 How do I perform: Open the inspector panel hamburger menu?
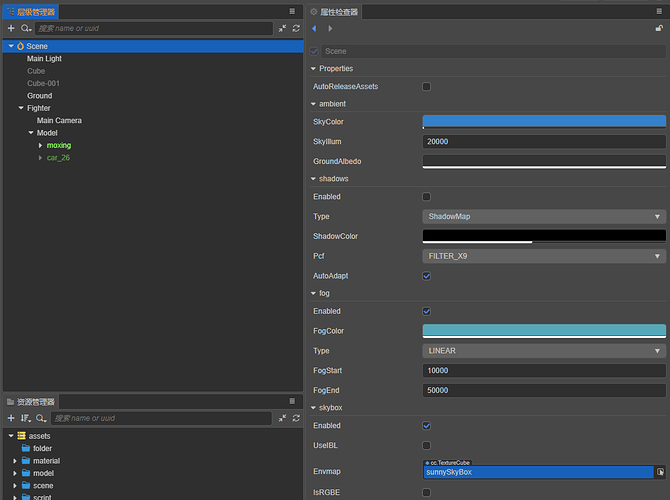click(659, 12)
